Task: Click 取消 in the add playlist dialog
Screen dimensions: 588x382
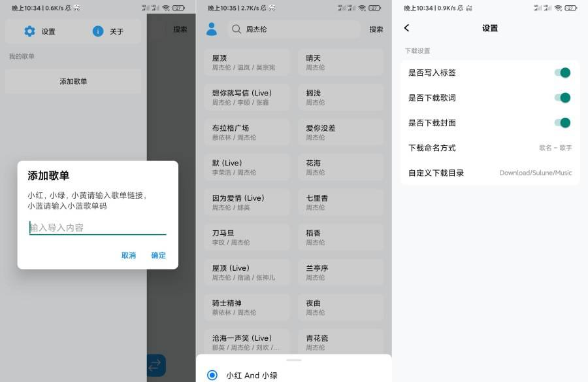Action: click(x=129, y=255)
